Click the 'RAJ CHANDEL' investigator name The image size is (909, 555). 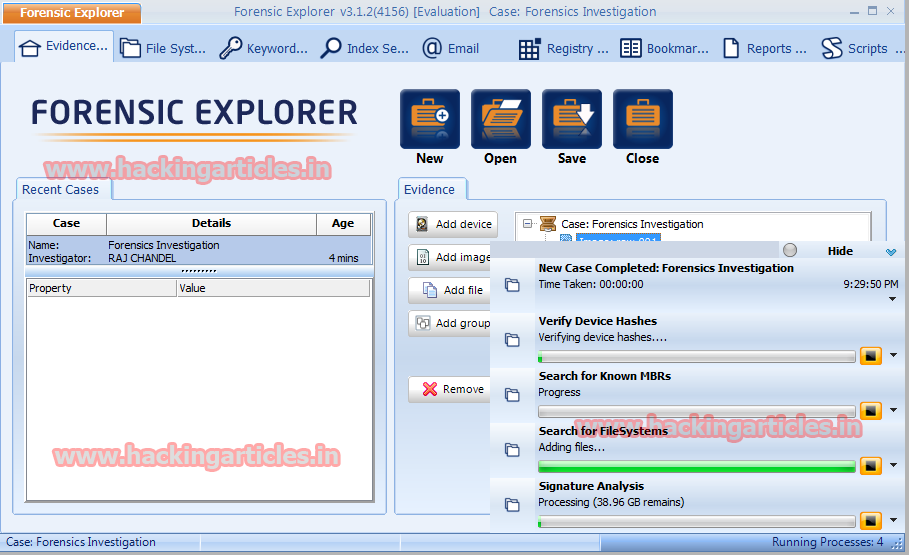[x=142, y=258]
